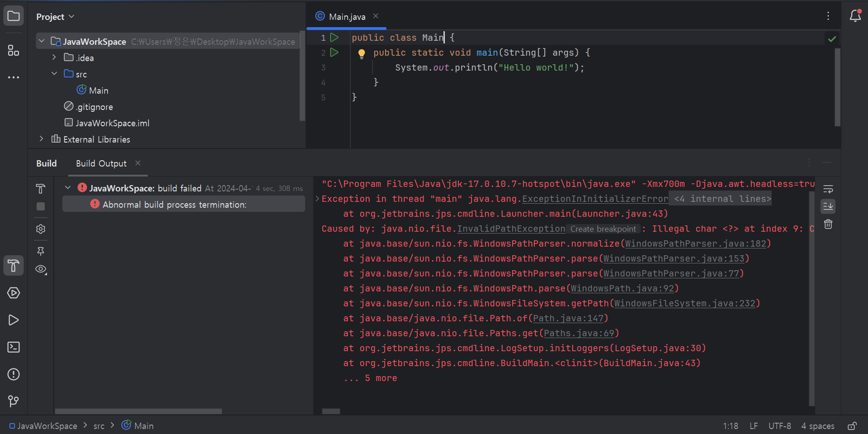
Task: Toggle read-only lock in status bar
Action: click(852, 426)
